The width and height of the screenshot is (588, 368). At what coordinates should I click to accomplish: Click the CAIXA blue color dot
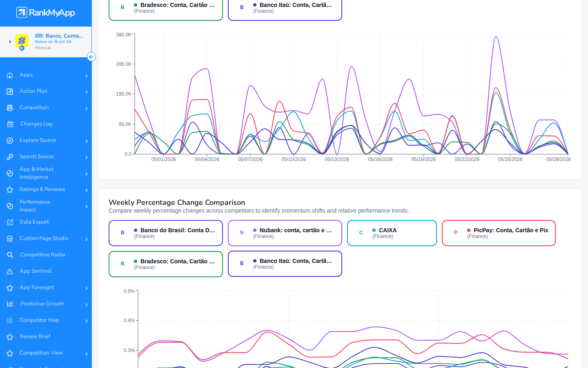click(x=374, y=230)
